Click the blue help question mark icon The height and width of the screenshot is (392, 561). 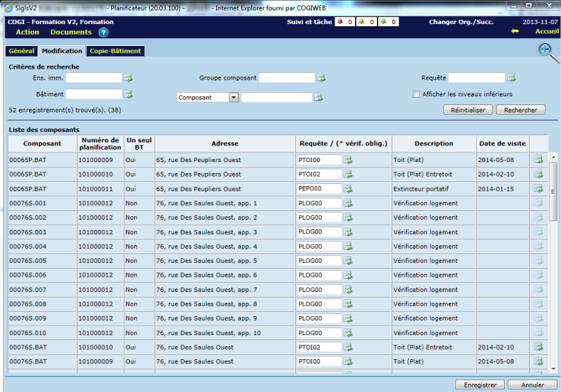point(103,32)
